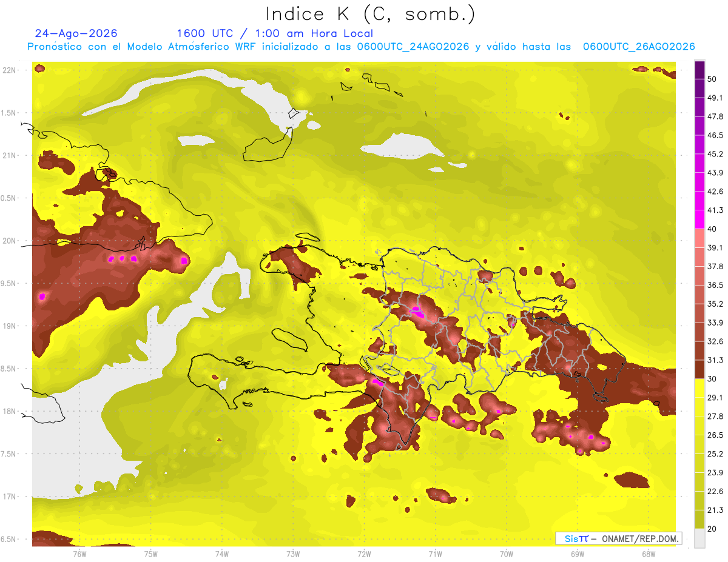Click the '20N' latitude label
The width and height of the screenshot is (728, 562).
10,241
